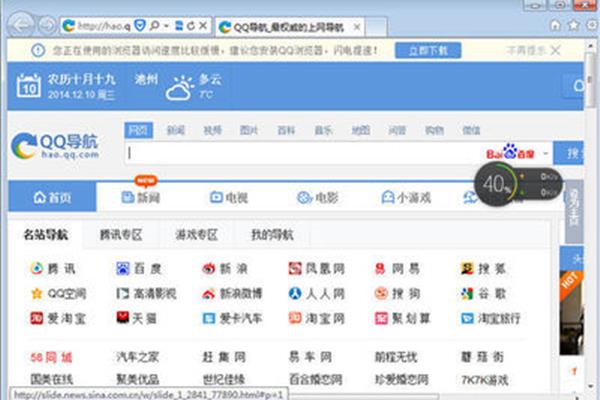
Task: Open the 汽车之家 link
Action: [137, 358]
